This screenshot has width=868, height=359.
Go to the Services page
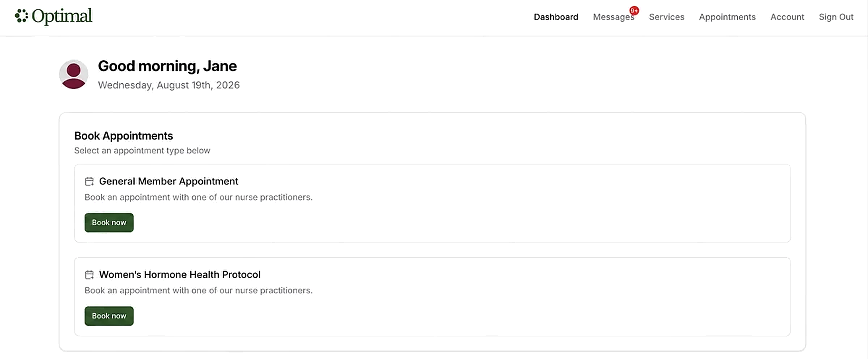[666, 17]
